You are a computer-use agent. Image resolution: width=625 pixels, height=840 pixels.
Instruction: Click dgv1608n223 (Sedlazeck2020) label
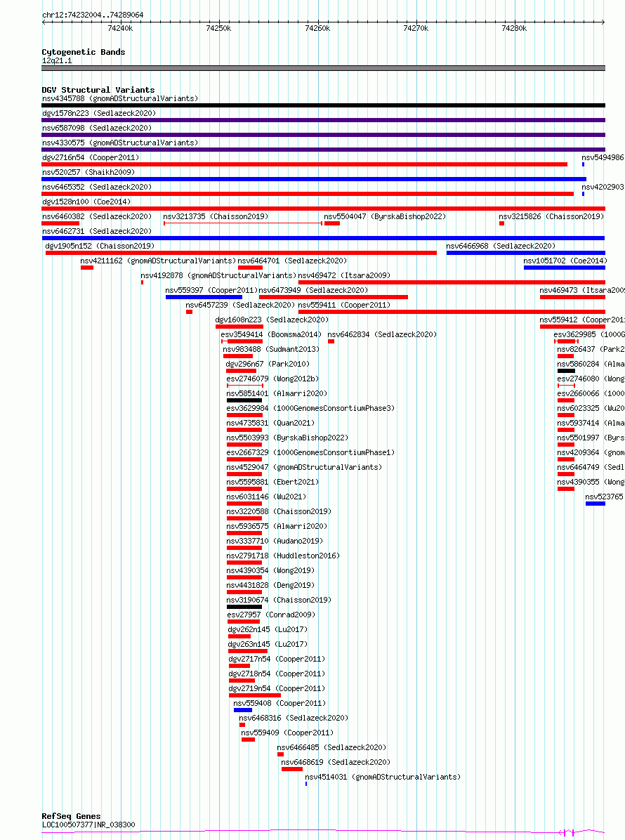[x=272, y=320]
